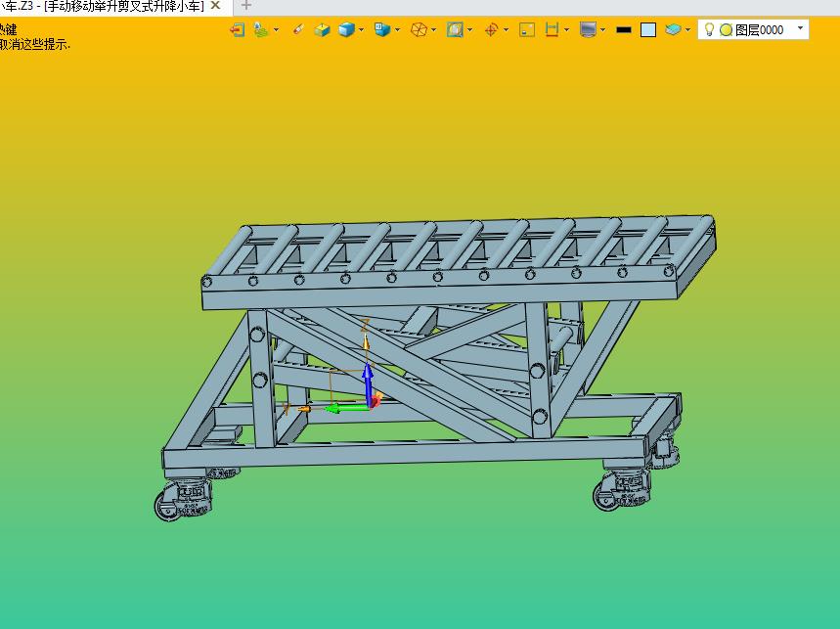
Task: Expand the monitor display dropdown arrow
Action: [602, 29]
